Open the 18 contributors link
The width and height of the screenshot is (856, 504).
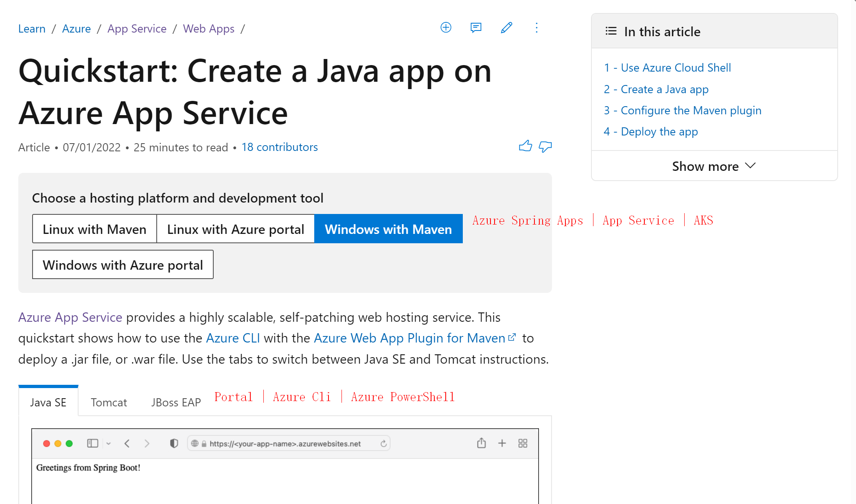(280, 147)
